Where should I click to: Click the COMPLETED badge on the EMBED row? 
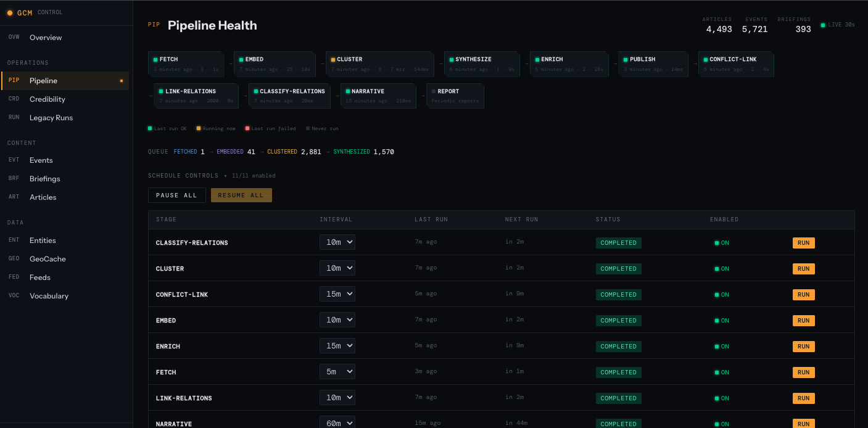click(x=618, y=320)
